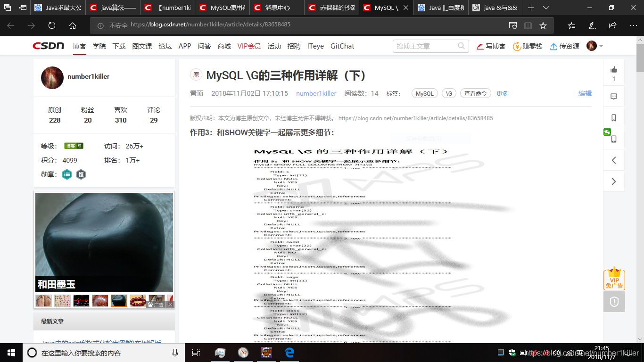Click the browser address bar URL
The width and height of the screenshot is (644, 362).
point(210,25)
